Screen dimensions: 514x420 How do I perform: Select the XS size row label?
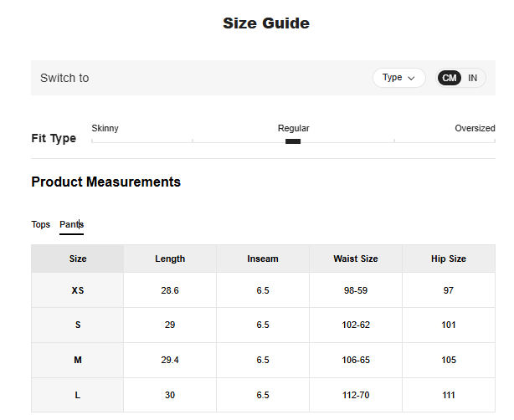pyautogui.click(x=78, y=290)
